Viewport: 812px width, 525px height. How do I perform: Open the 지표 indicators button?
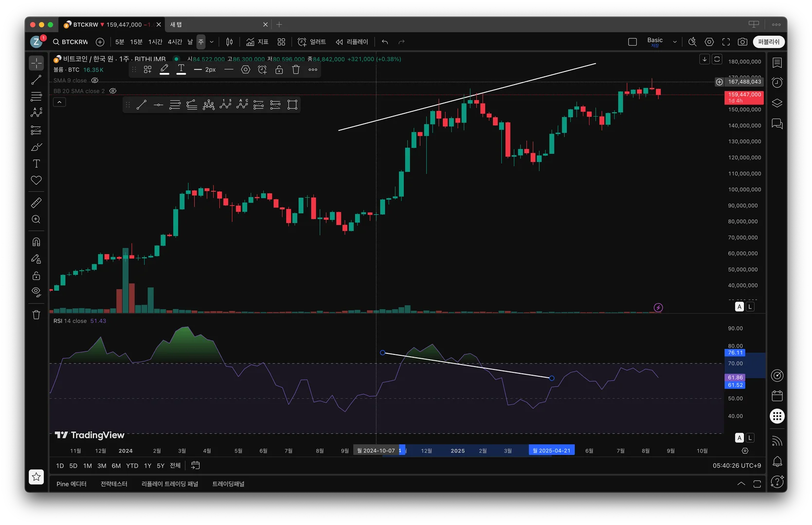(x=257, y=42)
